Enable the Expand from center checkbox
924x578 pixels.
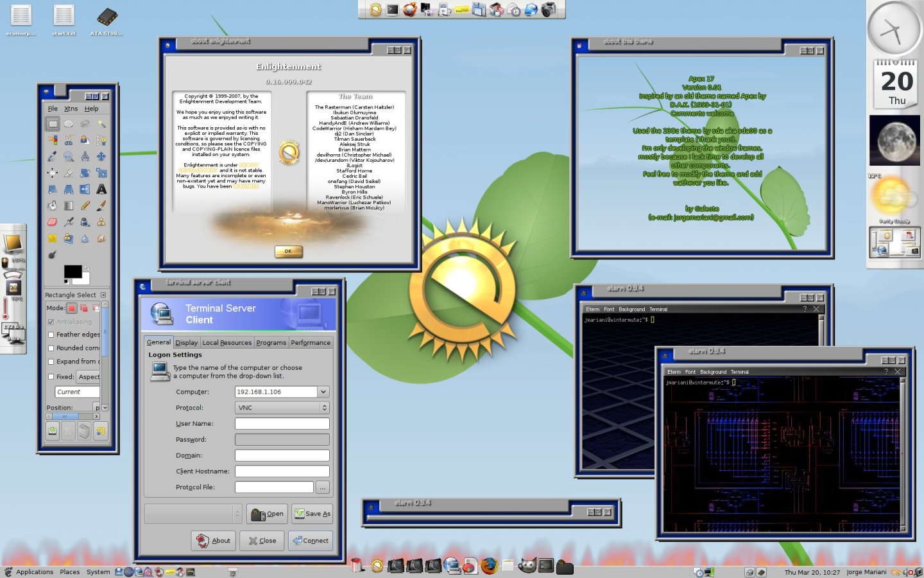point(51,362)
